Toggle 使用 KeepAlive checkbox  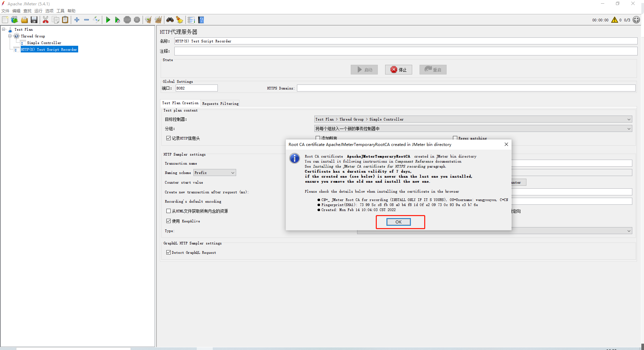pyautogui.click(x=169, y=221)
